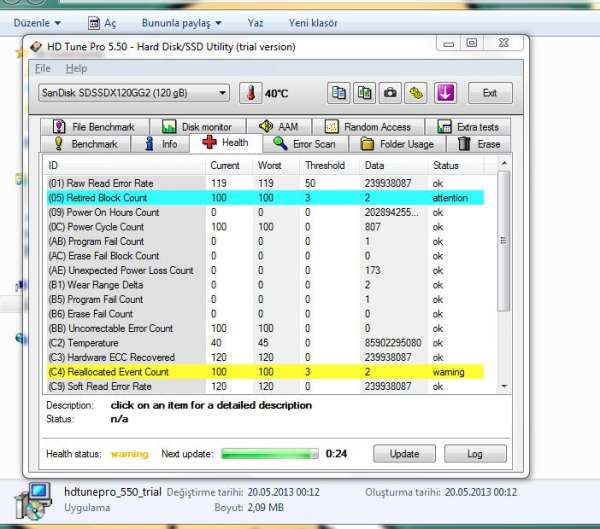Viewport: 600px width, 529px height.
Task: Select the Health tab
Action: click(226, 143)
